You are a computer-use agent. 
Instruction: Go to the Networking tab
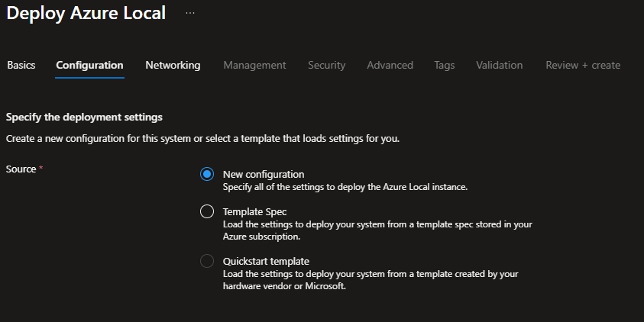point(173,66)
